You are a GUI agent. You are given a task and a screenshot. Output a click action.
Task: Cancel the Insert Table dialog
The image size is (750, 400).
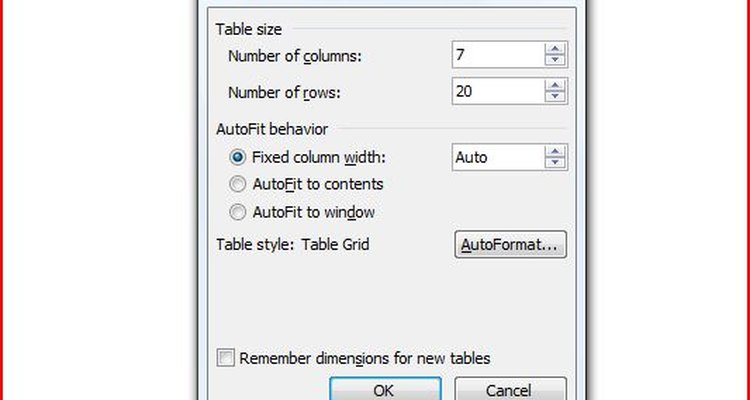(x=510, y=389)
